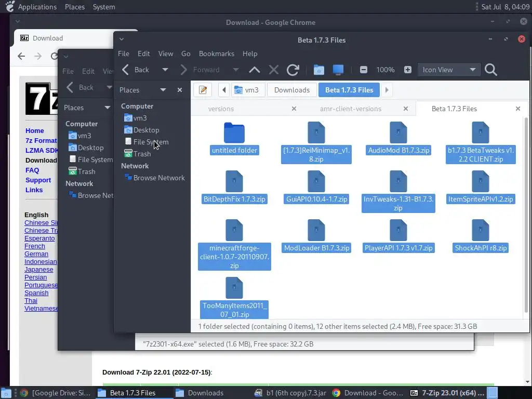532x399 pixels.
Task: Open the System menu in top panel
Action: tap(104, 7)
